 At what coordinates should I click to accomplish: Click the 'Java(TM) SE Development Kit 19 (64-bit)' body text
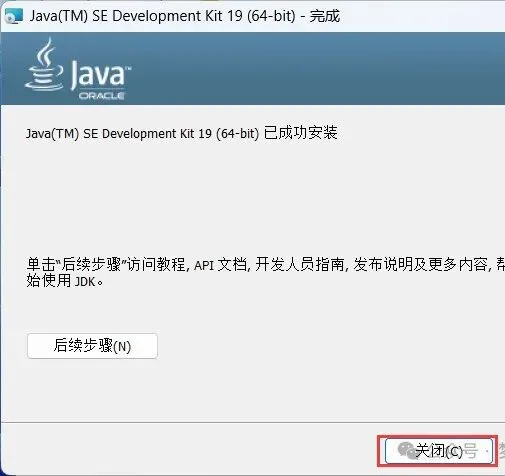point(143,134)
